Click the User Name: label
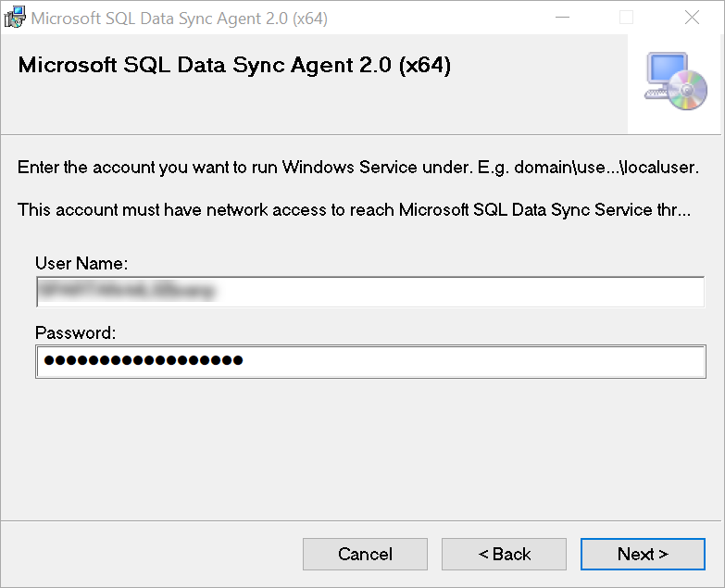725x588 pixels. point(81,264)
